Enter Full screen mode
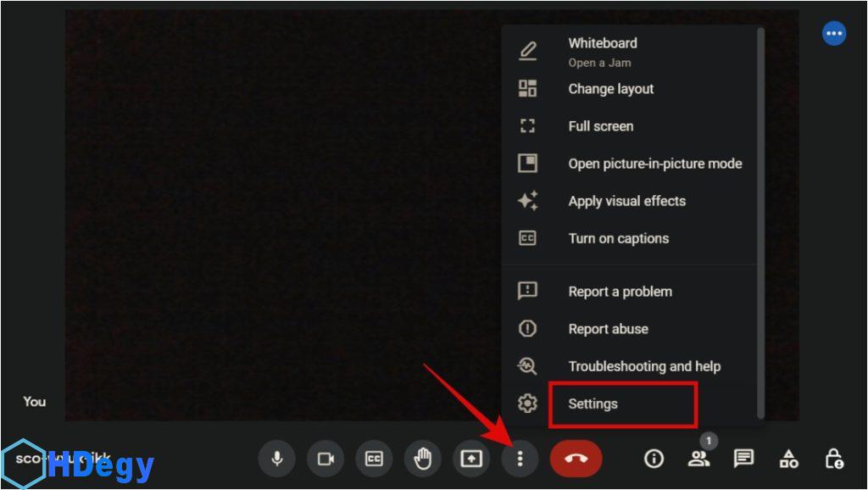This screenshot has height=490, width=868. pos(600,126)
